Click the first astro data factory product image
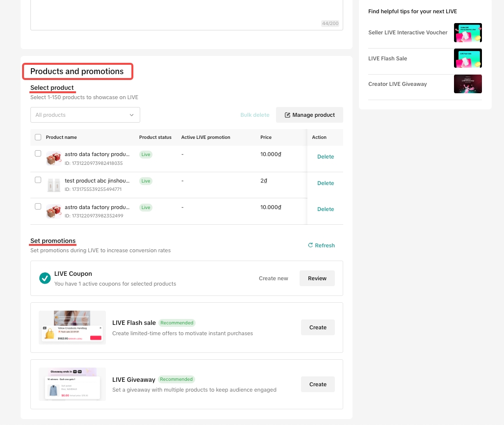This screenshot has height=425, width=504. [x=53, y=159]
